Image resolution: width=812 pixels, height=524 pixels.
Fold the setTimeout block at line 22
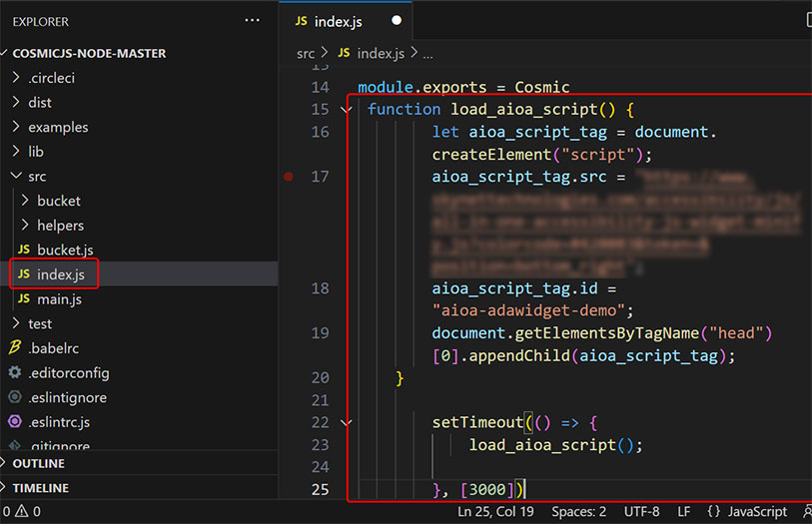346,422
